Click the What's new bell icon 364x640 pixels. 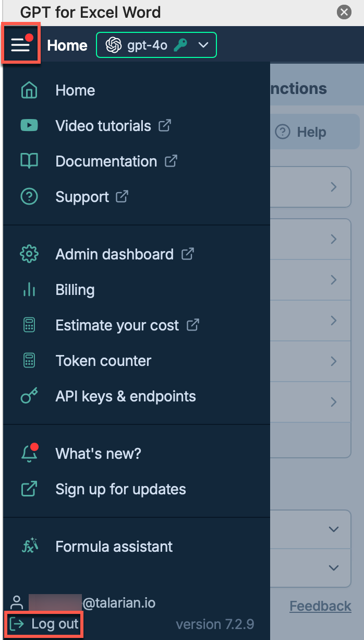[x=29, y=454]
